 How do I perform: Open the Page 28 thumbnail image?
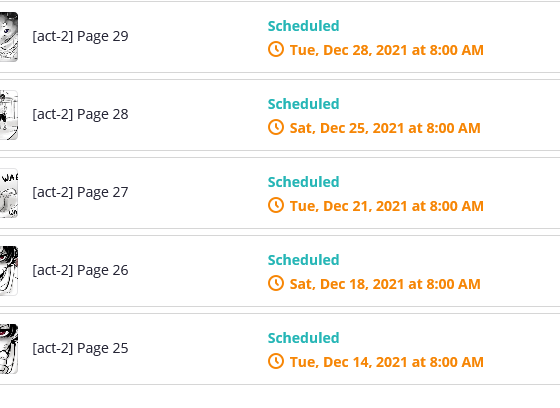click(9, 115)
